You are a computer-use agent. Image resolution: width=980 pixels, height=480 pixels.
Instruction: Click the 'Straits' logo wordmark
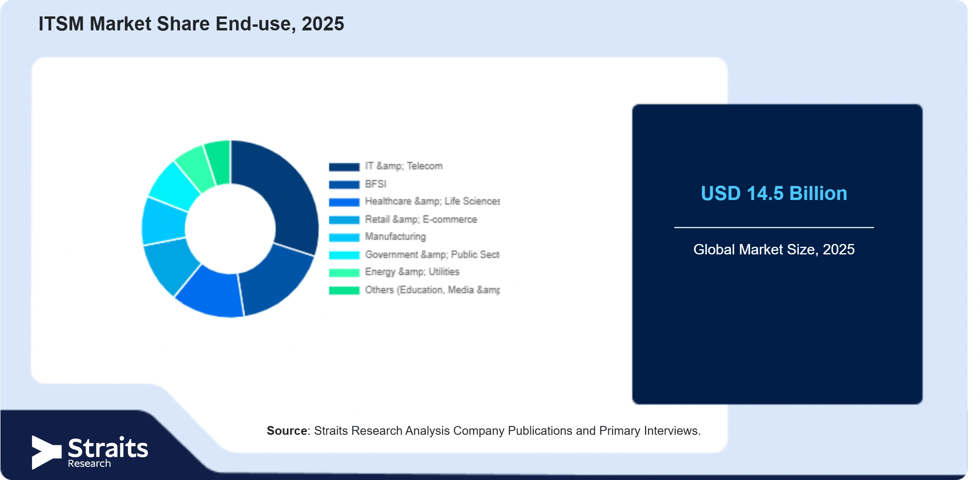pos(108,448)
